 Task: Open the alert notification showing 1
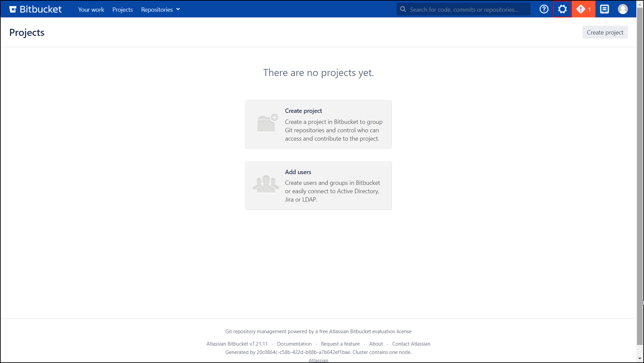[583, 9]
